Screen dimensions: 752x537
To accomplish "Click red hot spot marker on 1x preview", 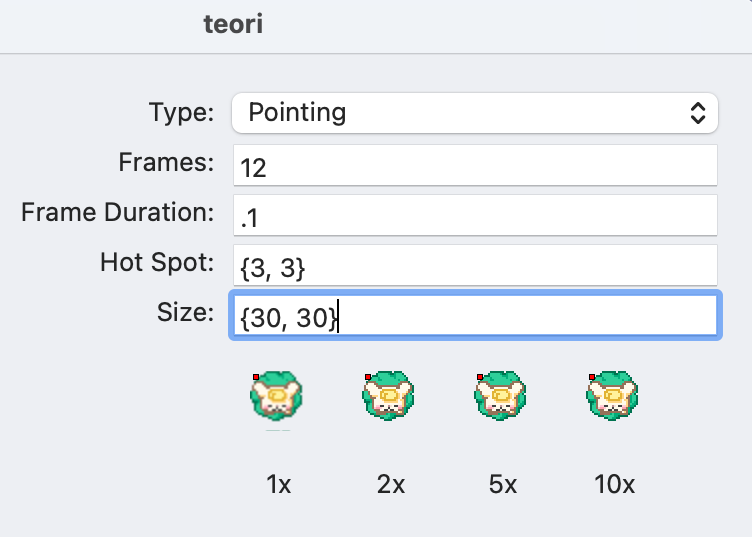I will point(256,377).
